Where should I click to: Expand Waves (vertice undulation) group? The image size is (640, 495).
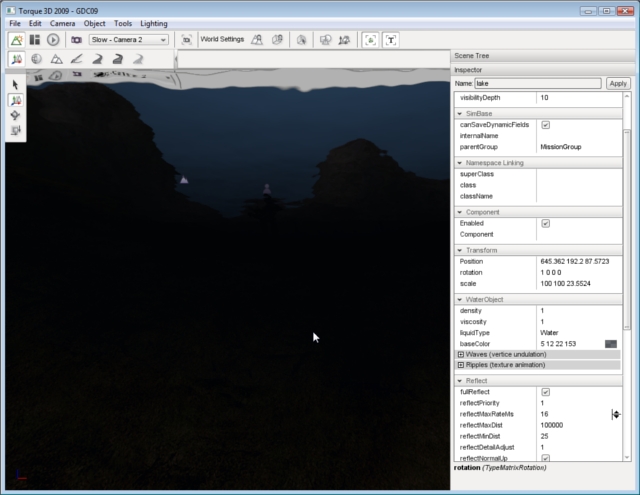[x=461, y=354]
